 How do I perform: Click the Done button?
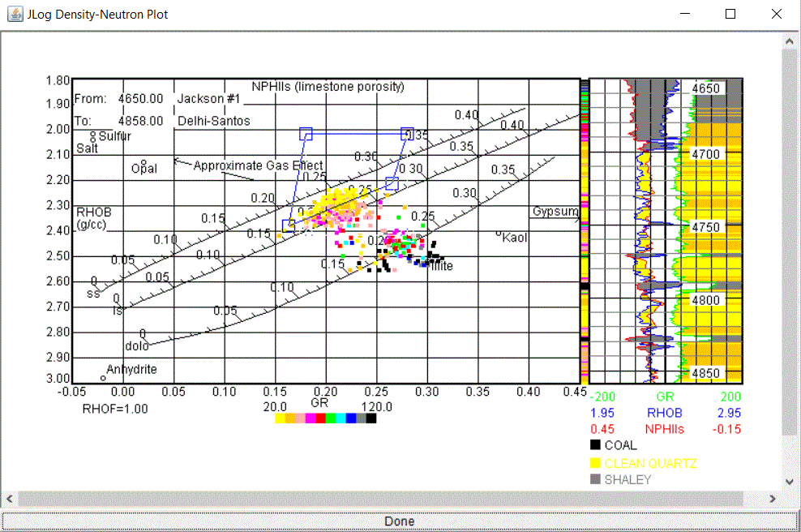pyautogui.click(x=399, y=521)
